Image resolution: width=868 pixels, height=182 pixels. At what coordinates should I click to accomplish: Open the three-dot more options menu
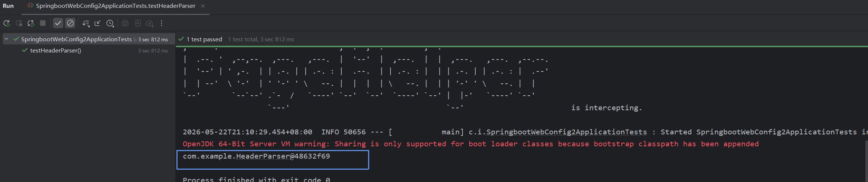(162, 23)
